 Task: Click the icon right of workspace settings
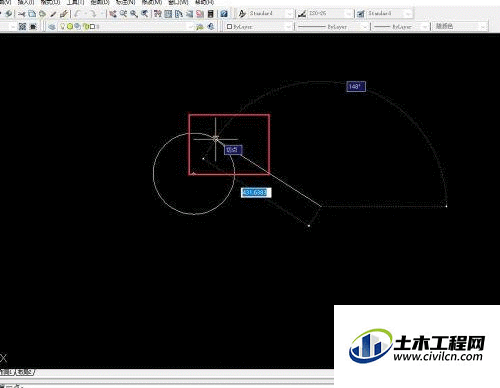click(33, 27)
